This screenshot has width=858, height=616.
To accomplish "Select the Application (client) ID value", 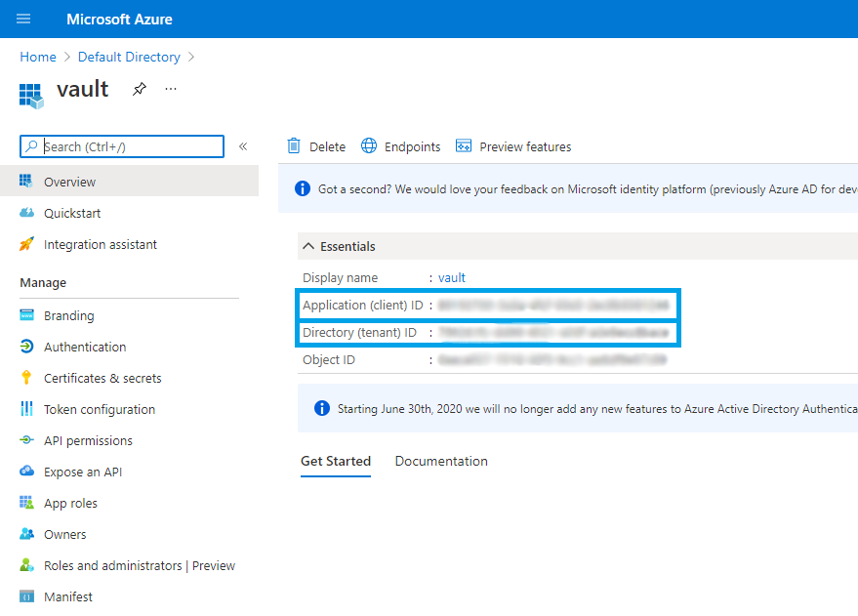I will (553, 306).
